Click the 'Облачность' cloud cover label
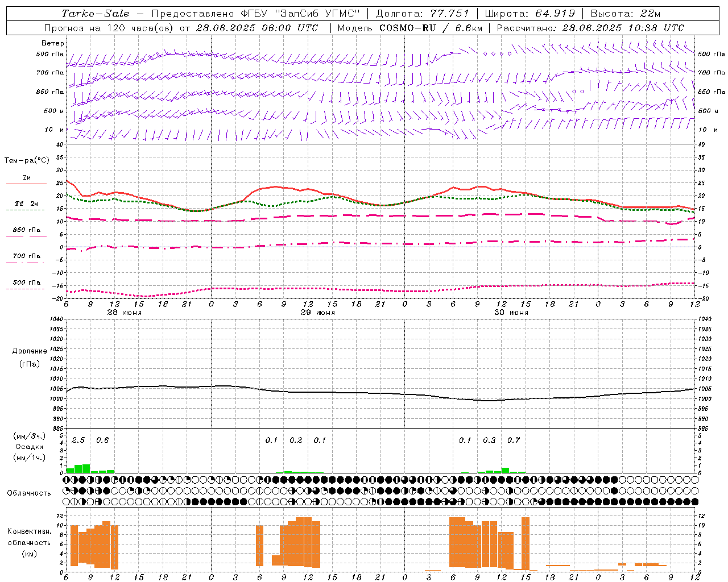This screenshot has height=582, width=728. 29,493
